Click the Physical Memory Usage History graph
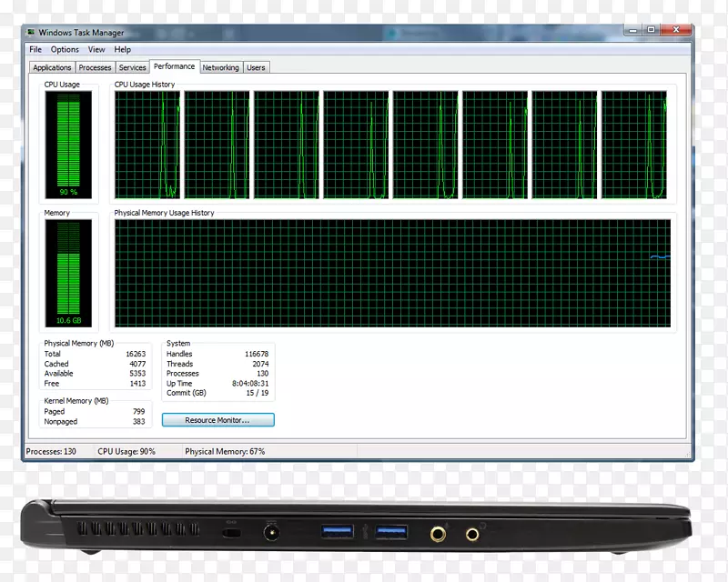728x582 pixels. [392, 273]
